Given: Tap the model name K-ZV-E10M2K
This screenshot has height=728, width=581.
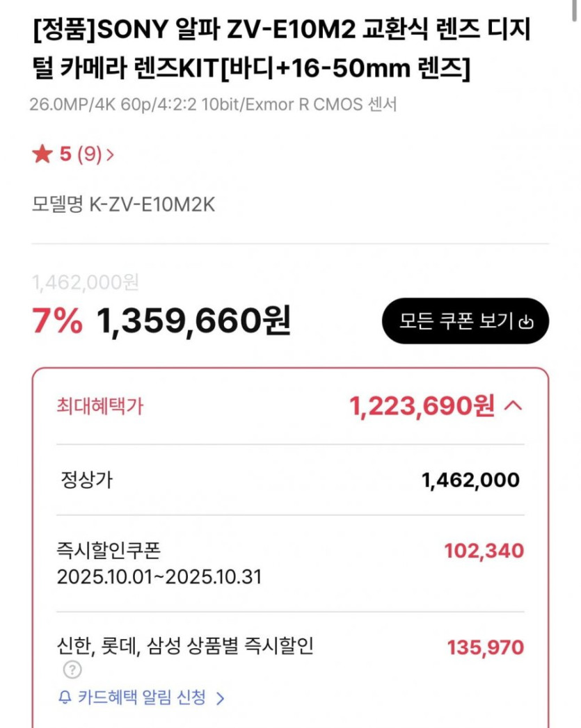Looking at the screenshot, I should tap(122, 205).
